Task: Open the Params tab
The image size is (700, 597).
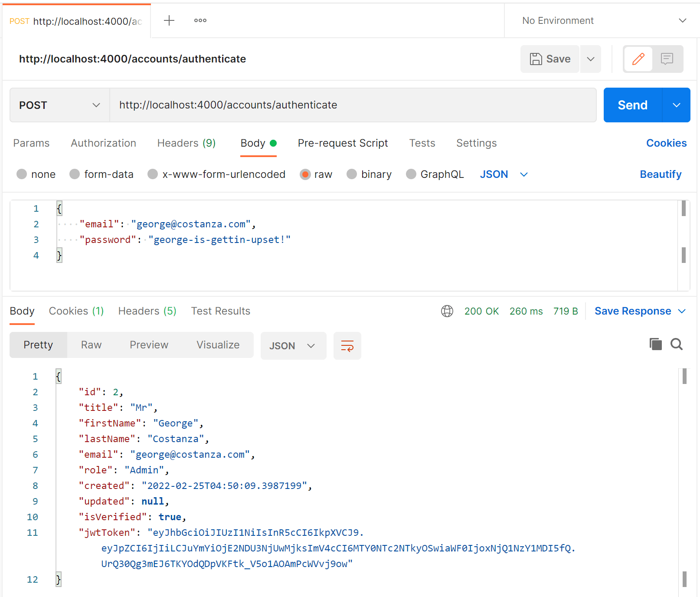Action: [31, 143]
